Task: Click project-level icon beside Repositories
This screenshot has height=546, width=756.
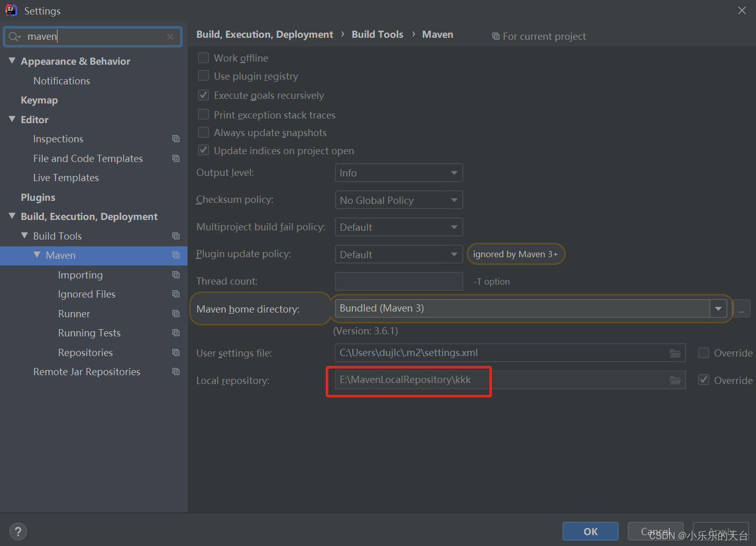Action: [x=176, y=352]
